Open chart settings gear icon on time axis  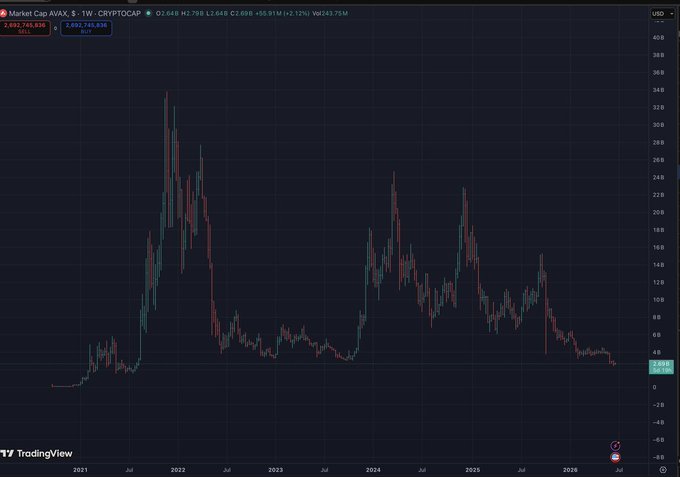663,470
